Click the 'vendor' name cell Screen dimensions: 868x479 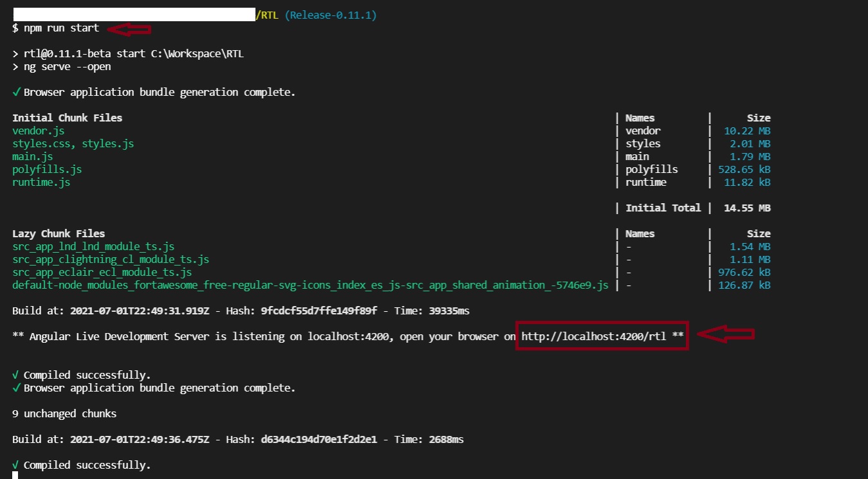click(x=643, y=131)
